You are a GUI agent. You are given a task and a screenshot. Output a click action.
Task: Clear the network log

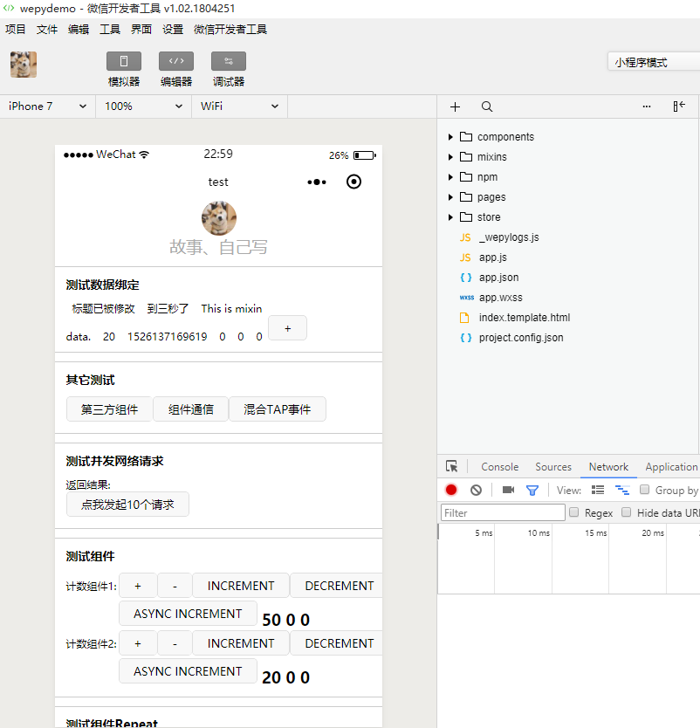[x=476, y=490]
